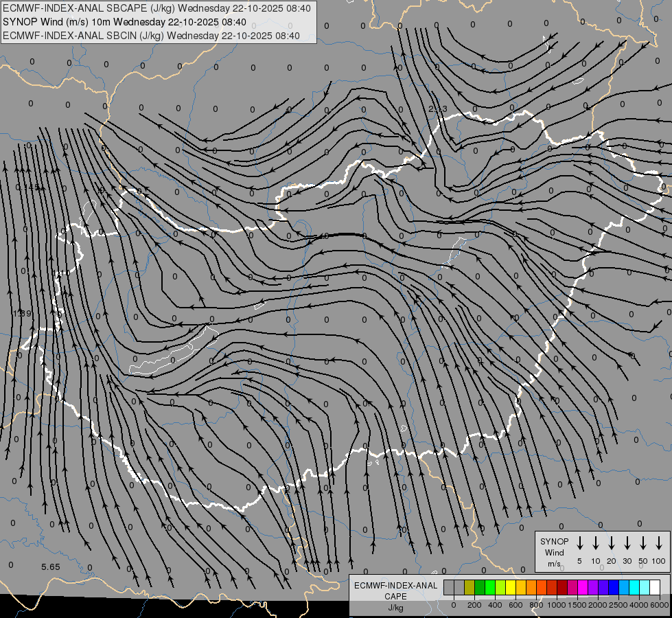Click the 1.59 CAPE value on map
The image size is (672, 618).
(22, 314)
